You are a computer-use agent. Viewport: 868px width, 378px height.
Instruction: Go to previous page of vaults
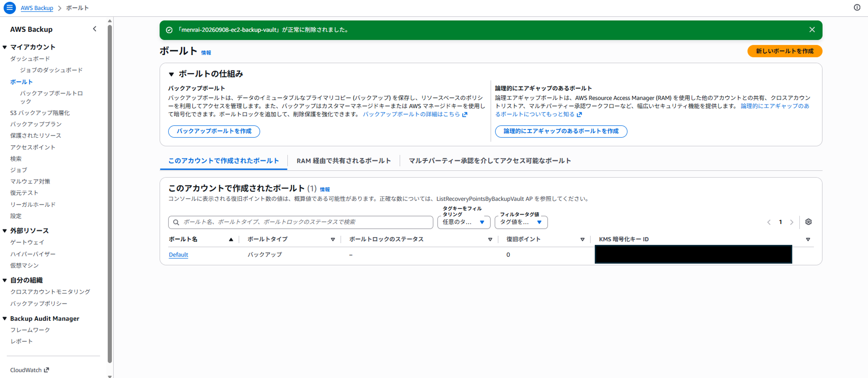coord(769,222)
